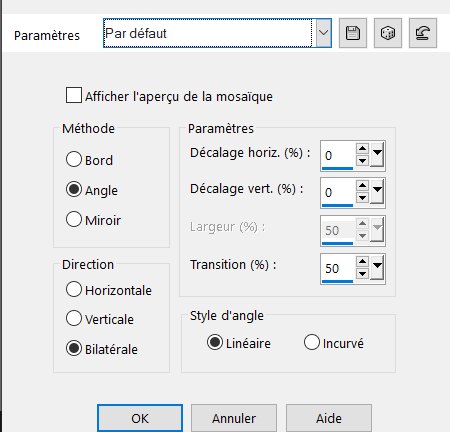
Task: Randomize parameters with the dice icon
Action: click(x=388, y=33)
